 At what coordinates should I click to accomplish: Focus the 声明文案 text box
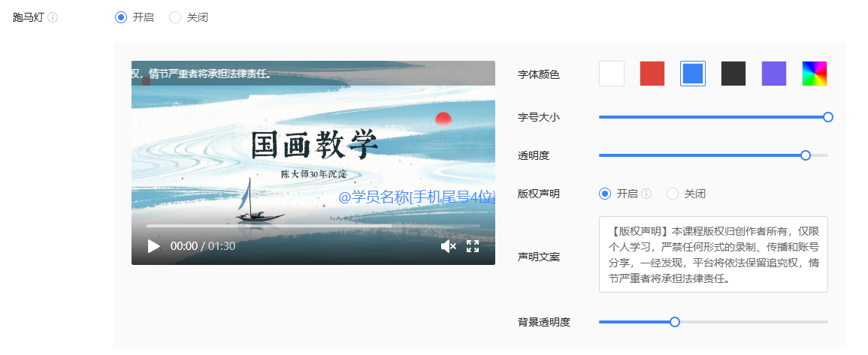click(x=713, y=254)
